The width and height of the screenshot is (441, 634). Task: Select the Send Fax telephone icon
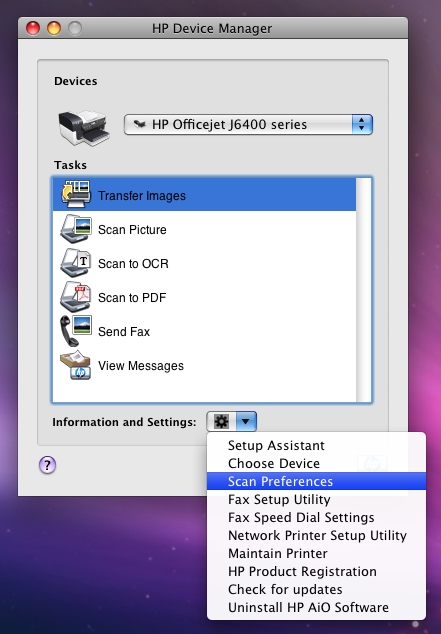tap(76, 331)
